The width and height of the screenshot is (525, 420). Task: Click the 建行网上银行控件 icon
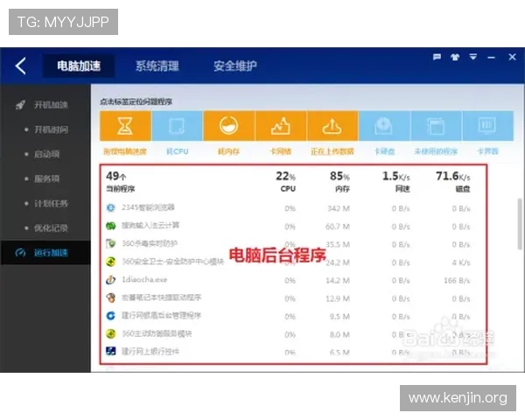tap(111, 352)
